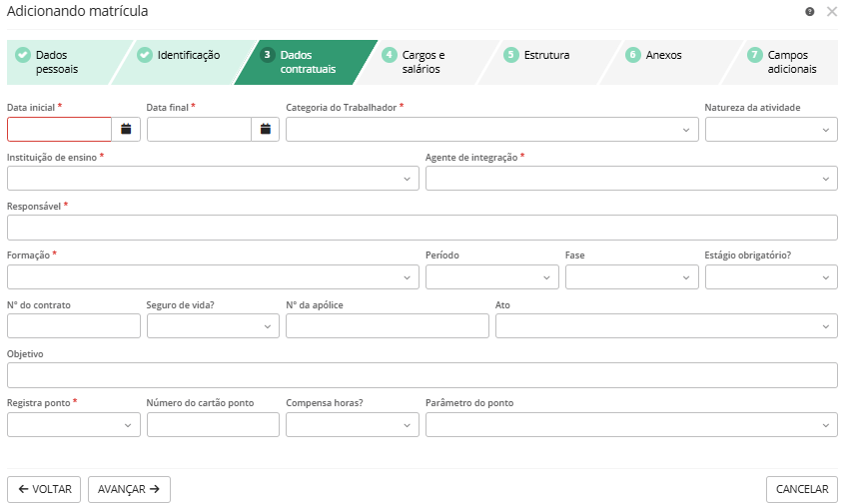This screenshot has width=847, height=504.
Task: Select the Dados contratuais step
Action: coord(306,62)
